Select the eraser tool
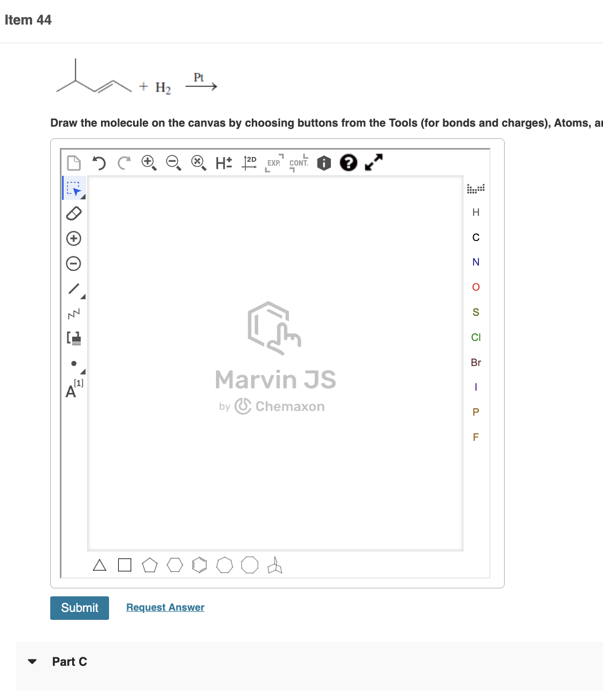The width and height of the screenshot is (603, 700). click(x=74, y=213)
